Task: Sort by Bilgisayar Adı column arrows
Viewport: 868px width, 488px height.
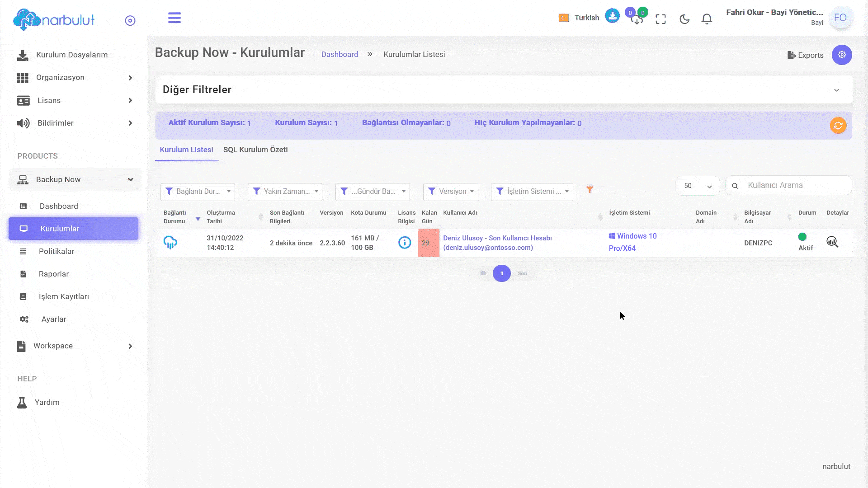Action: (789, 217)
